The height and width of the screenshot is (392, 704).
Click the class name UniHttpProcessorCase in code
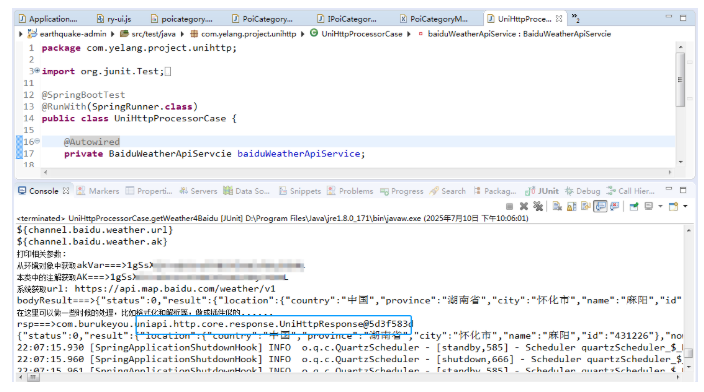click(x=170, y=119)
